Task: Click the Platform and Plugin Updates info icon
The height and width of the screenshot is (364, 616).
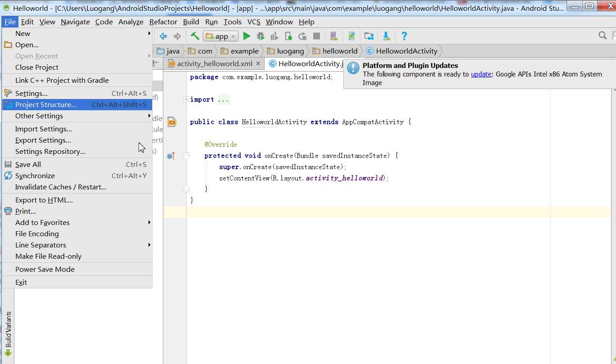Action: (354, 68)
